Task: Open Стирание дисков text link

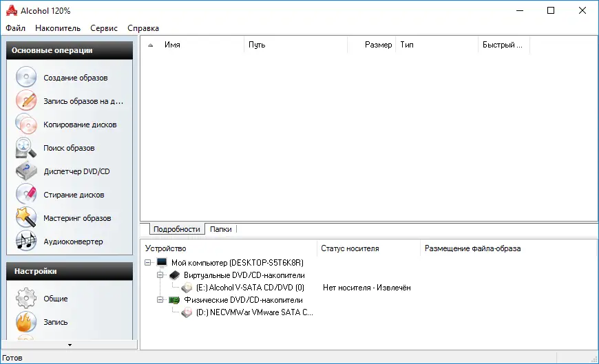Action: [x=74, y=195]
